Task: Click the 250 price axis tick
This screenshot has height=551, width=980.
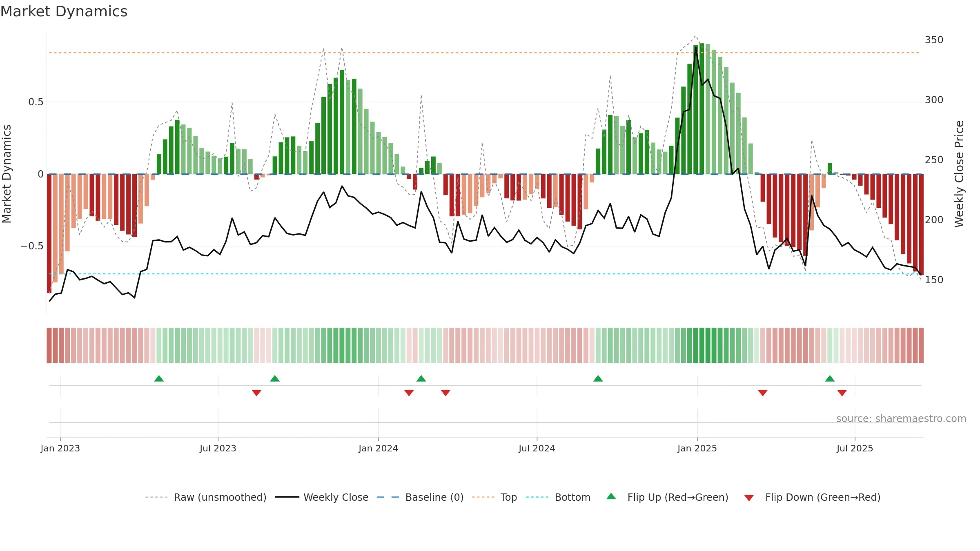Action: coord(934,160)
